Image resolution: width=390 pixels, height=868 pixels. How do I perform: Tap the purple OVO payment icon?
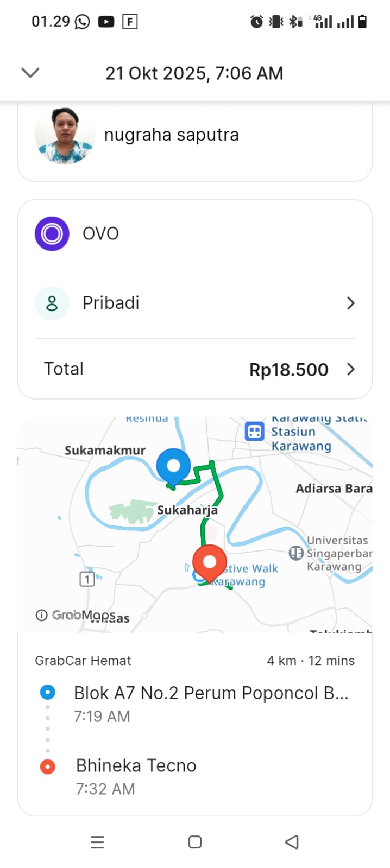tap(52, 233)
